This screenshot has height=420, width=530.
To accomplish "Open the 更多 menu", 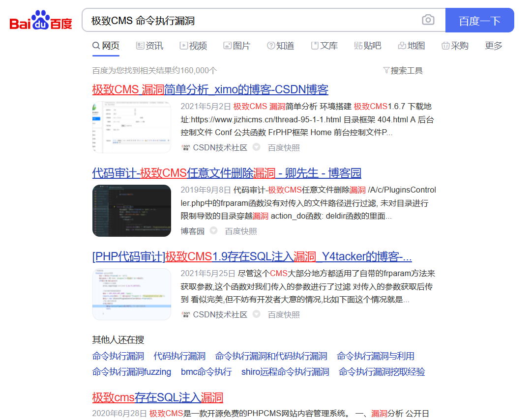I will pos(493,46).
